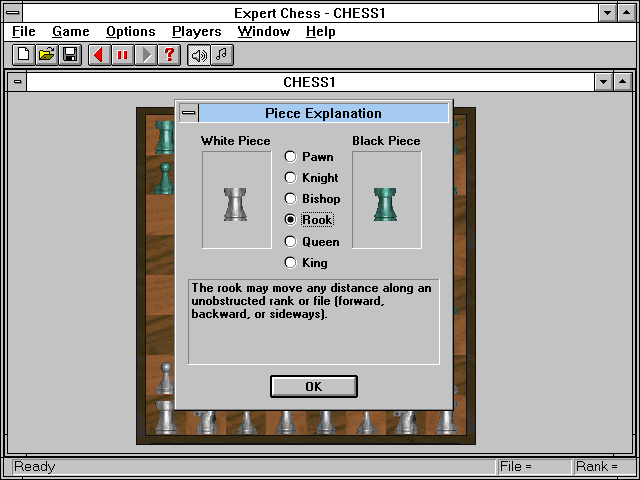Pause using the red pause icon
Image resolution: width=640 pixels, height=480 pixels.
coord(123,55)
